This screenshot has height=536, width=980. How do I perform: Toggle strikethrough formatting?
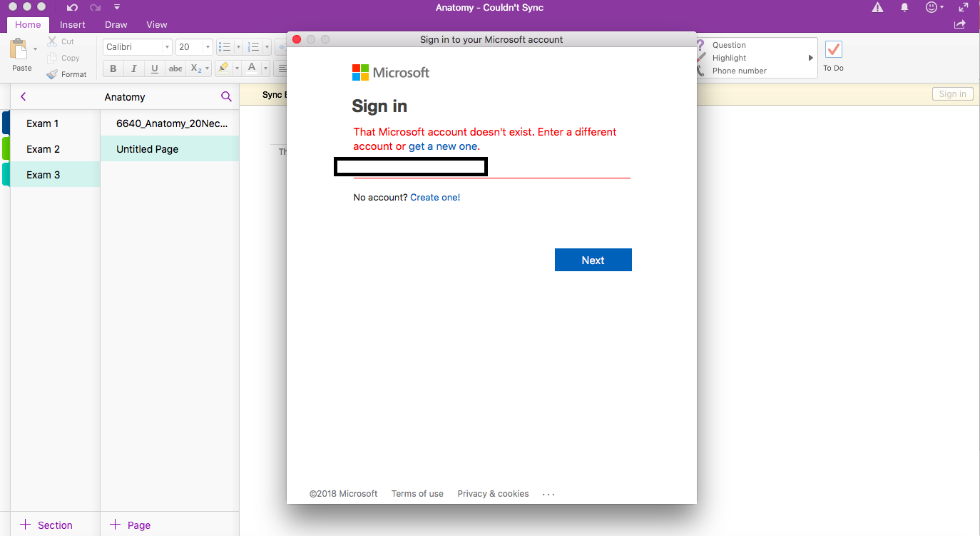pyautogui.click(x=175, y=69)
